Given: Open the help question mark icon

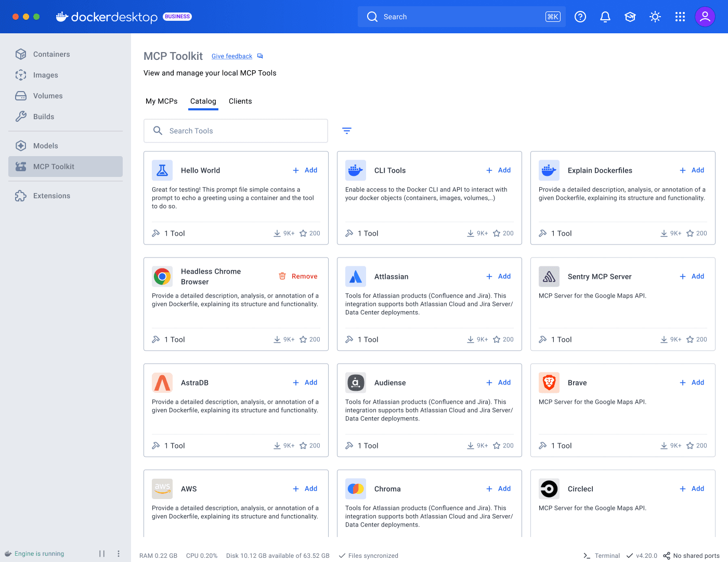Looking at the screenshot, I should (x=580, y=17).
